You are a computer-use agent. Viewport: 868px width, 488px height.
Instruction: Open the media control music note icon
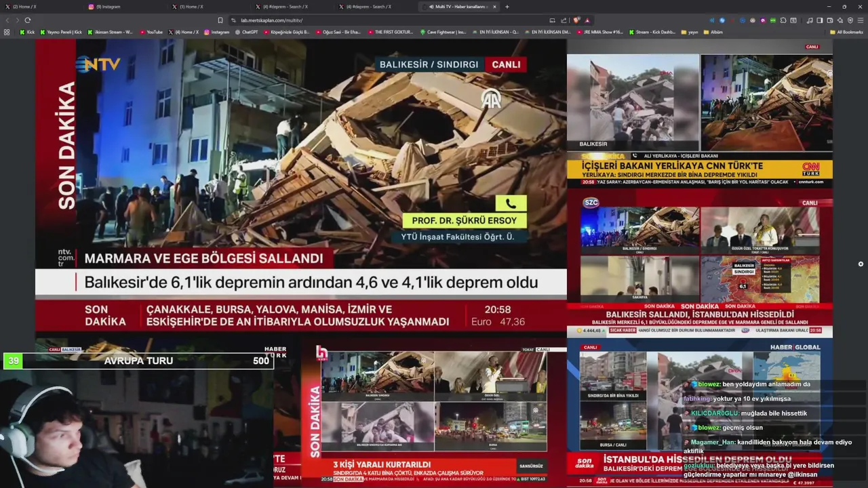point(810,20)
